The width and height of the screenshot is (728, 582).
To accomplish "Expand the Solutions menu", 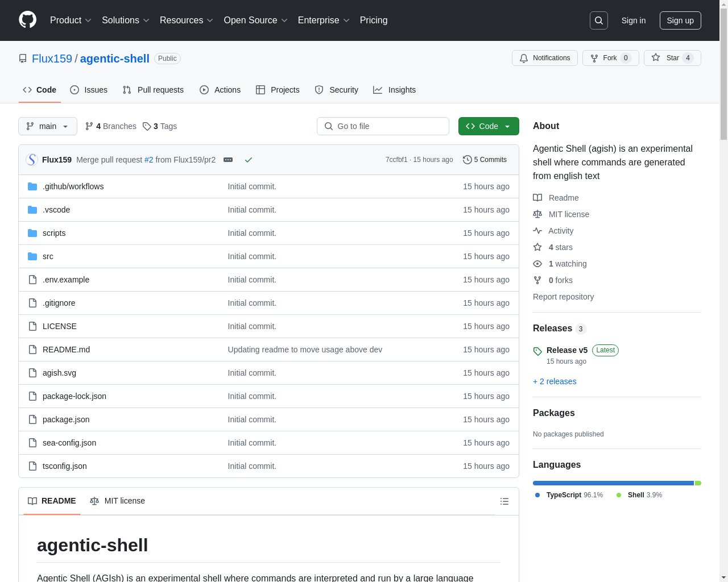I will coord(126,20).
